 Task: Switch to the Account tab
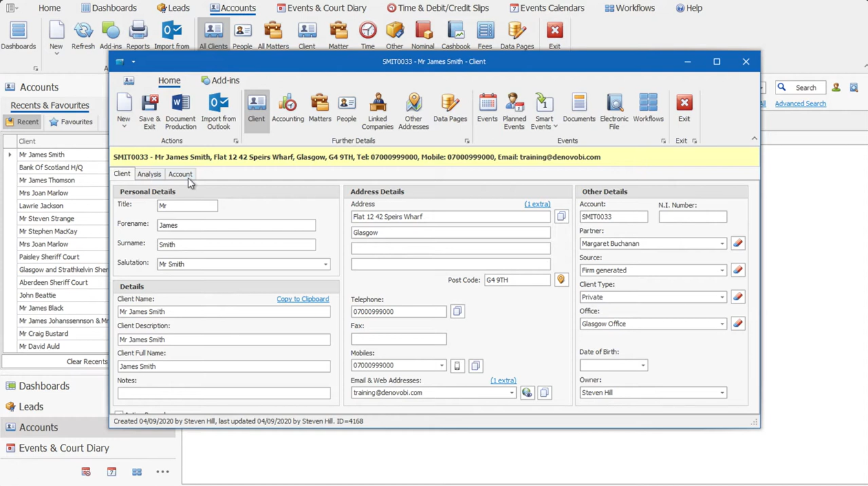pos(180,174)
